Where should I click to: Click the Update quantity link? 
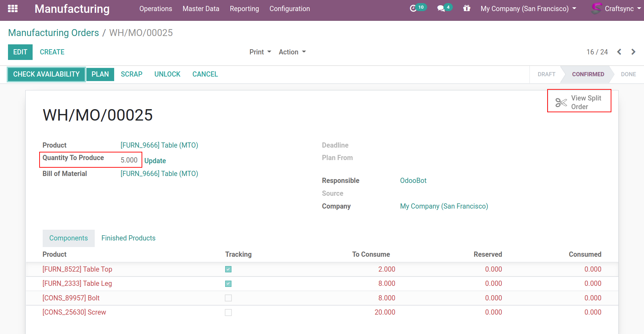pos(155,161)
